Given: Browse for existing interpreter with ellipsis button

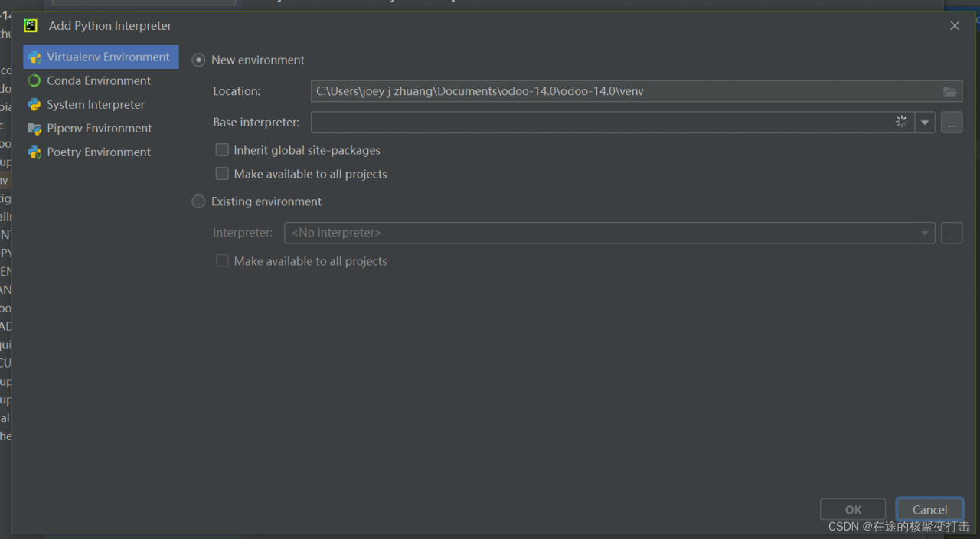Looking at the screenshot, I should [x=952, y=233].
